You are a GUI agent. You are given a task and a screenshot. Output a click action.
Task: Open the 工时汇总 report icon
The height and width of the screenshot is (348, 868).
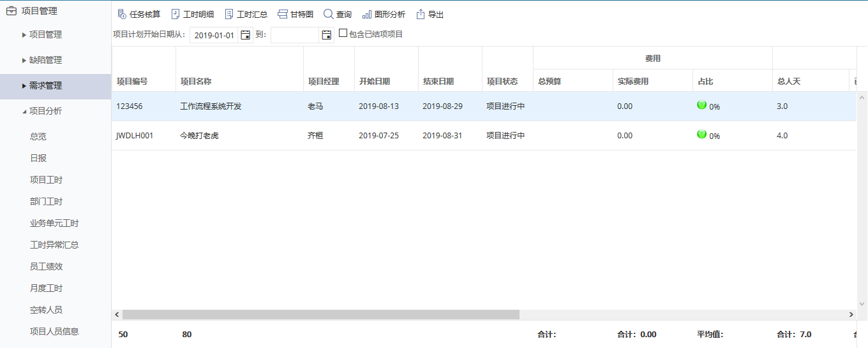pos(229,14)
